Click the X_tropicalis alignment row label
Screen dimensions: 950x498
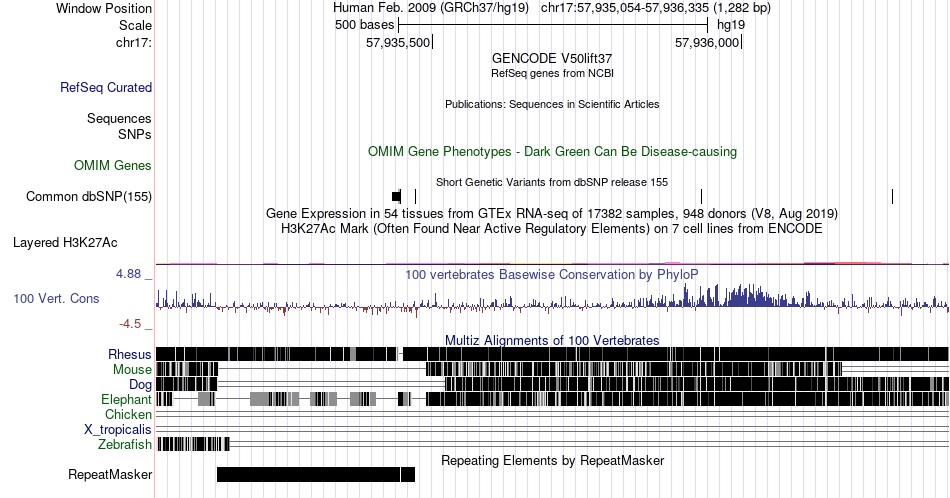[x=118, y=430]
